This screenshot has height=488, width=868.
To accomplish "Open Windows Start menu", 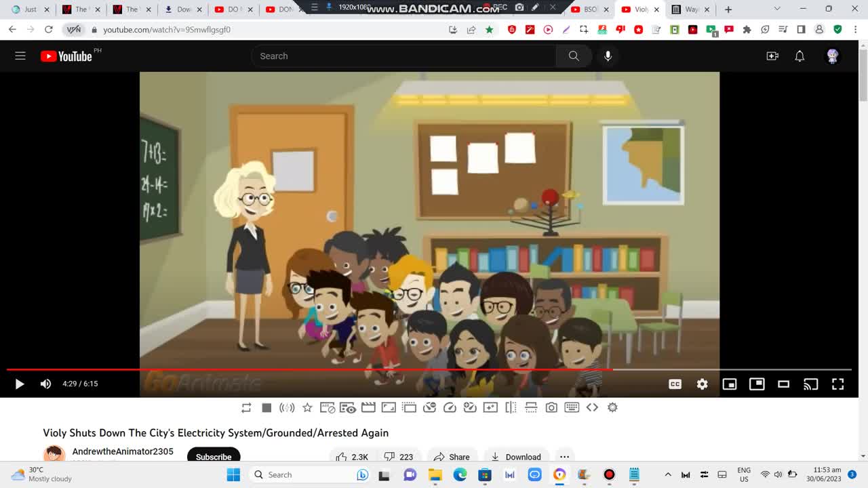I will 233,474.
